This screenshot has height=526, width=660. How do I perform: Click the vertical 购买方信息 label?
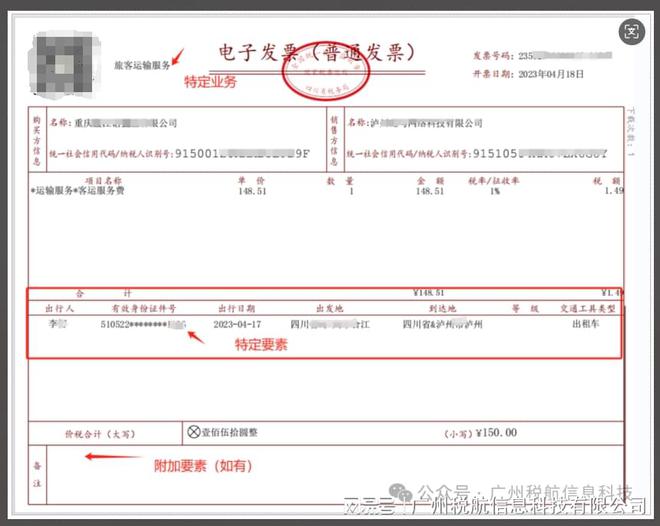click(x=37, y=141)
